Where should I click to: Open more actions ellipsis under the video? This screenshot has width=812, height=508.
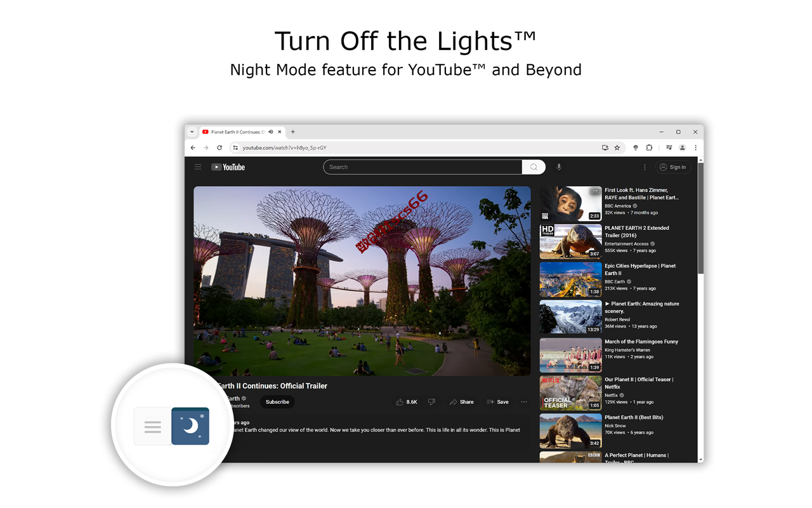pos(524,402)
